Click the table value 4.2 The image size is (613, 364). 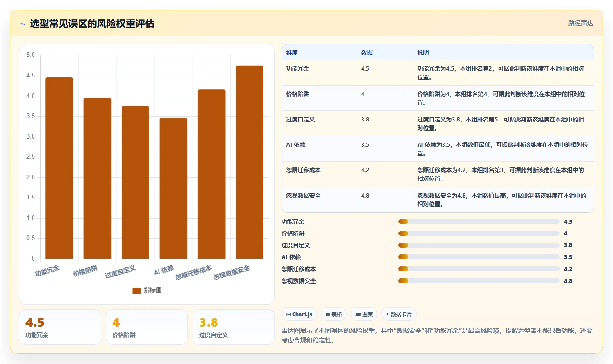pyautogui.click(x=365, y=170)
